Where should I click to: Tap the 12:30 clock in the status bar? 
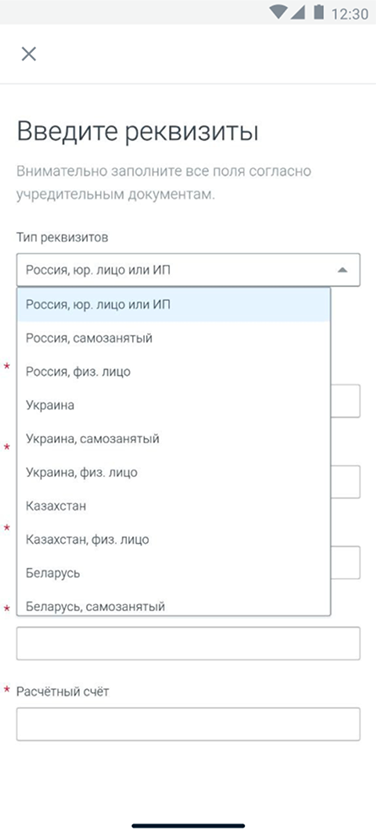[350, 13]
